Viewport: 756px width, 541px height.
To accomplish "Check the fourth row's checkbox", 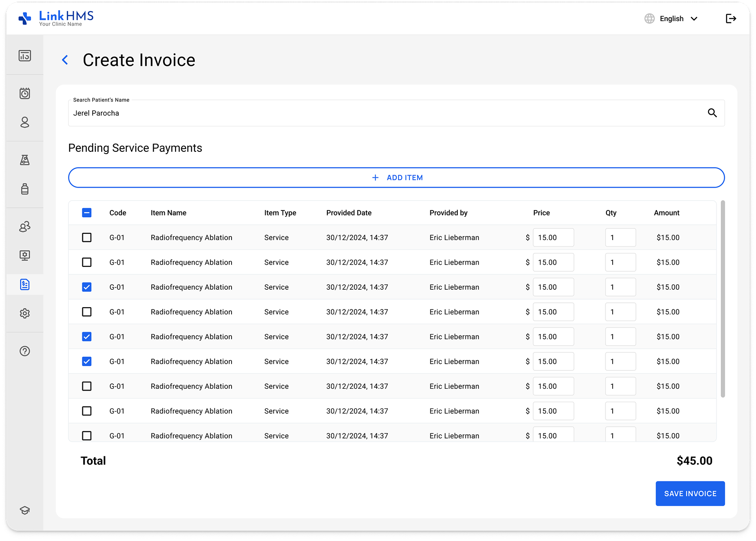I will pos(87,312).
